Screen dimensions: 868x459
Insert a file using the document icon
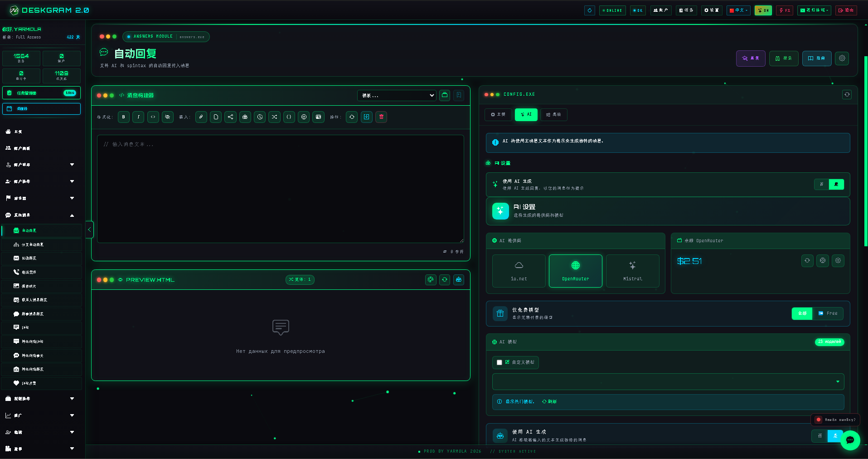tap(216, 117)
